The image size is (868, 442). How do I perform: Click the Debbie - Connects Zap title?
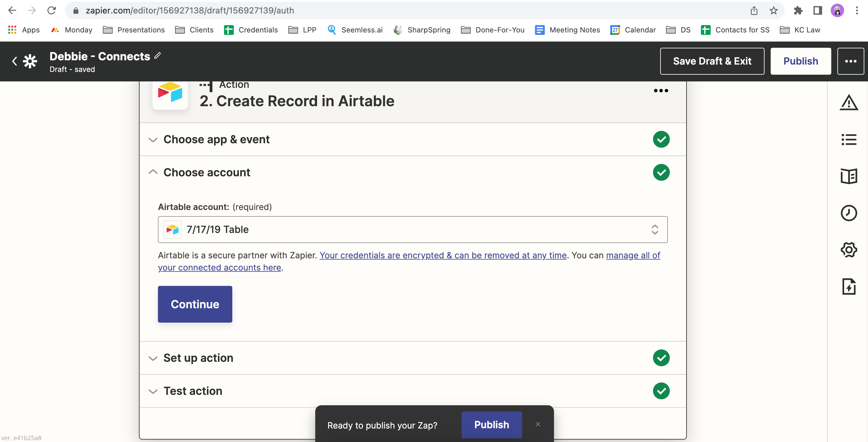coord(100,56)
